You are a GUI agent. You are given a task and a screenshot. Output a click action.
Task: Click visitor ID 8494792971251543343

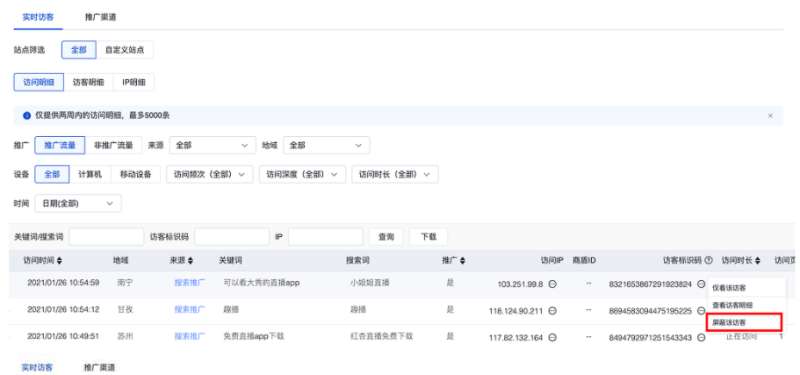click(651, 338)
